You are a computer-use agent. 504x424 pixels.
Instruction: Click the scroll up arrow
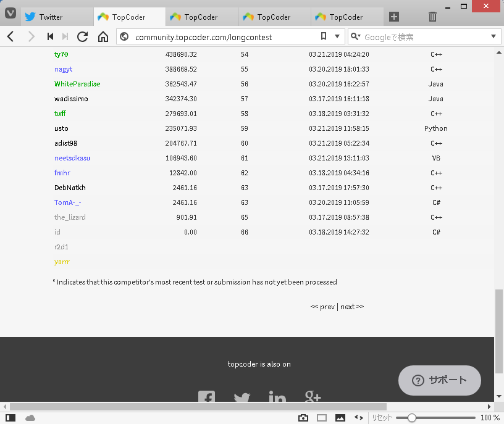point(498,52)
